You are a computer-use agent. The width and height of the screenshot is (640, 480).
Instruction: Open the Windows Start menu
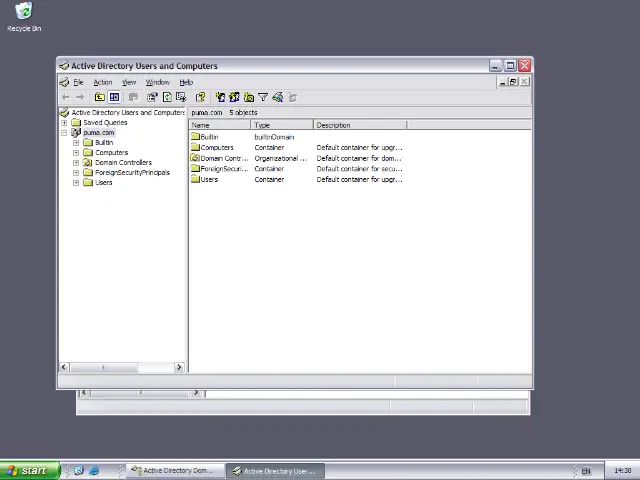click(x=29, y=471)
